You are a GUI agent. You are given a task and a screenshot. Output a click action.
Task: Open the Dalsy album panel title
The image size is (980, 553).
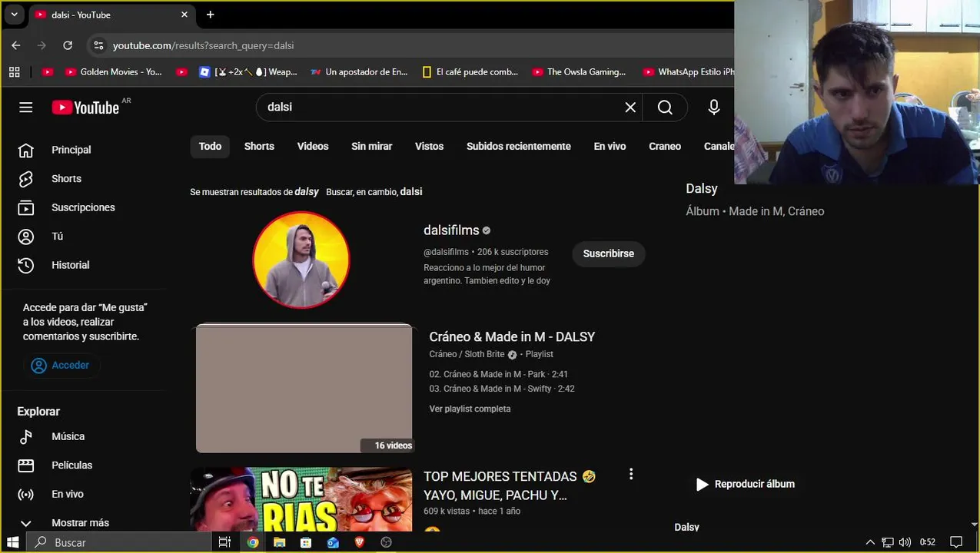pyautogui.click(x=702, y=188)
